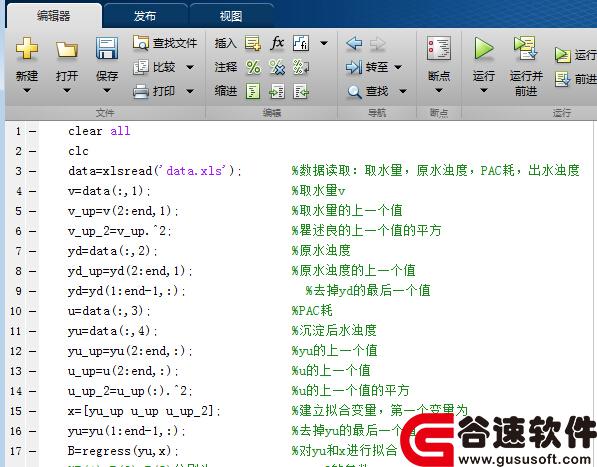Click code line u=data(:,3)
The height and width of the screenshot is (467, 597).
coord(109,311)
